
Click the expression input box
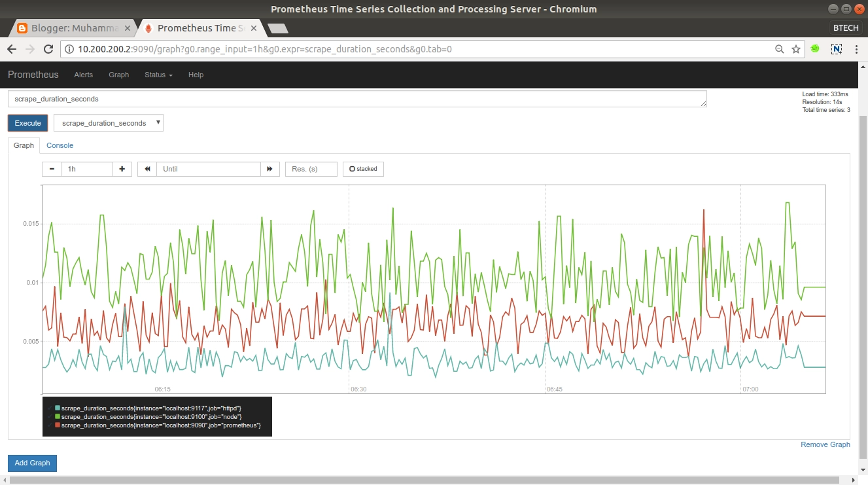357,99
